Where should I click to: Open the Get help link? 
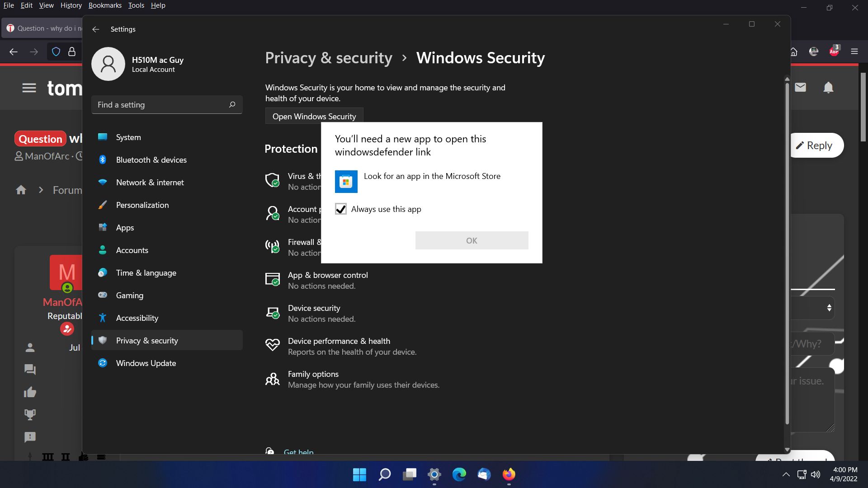(298, 451)
